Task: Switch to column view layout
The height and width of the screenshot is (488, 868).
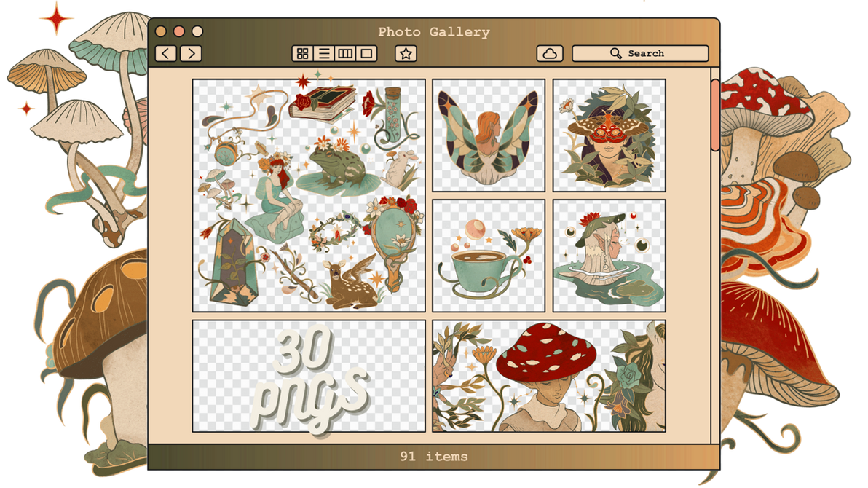Action: coord(345,53)
